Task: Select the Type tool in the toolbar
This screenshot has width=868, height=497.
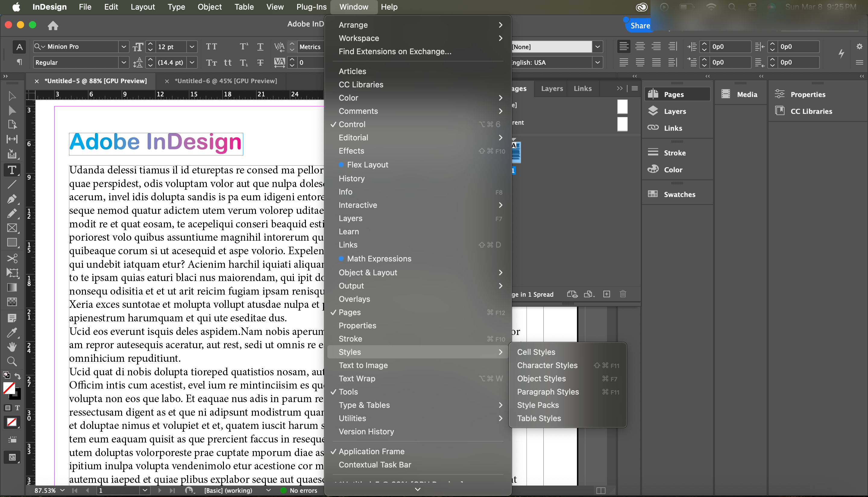Action: click(x=12, y=170)
